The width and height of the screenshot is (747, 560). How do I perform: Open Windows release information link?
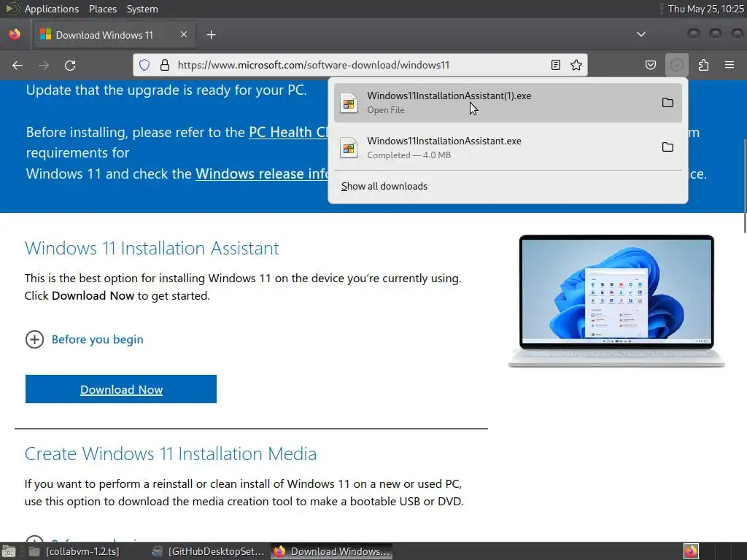(x=262, y=174)
